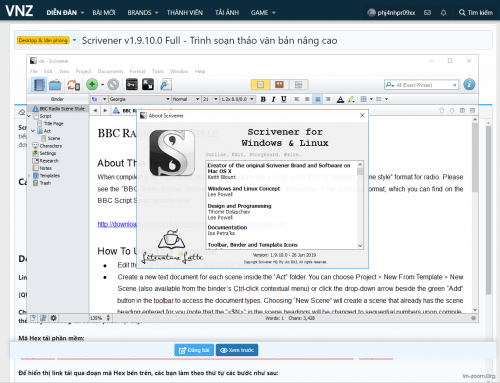Center align text in format bar
The width and height of the screenshot is (500, 383).
(x=307, y=99)
